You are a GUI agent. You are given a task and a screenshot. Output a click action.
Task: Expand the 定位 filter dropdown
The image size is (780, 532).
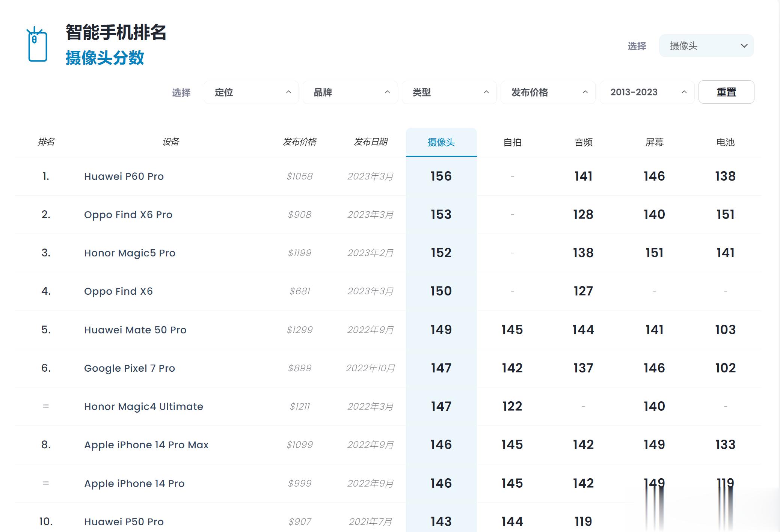click(x=251, y=92)
